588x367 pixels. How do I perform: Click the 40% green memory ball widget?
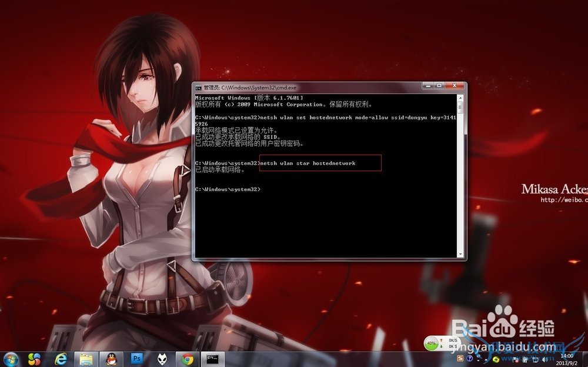coord(432,343)
